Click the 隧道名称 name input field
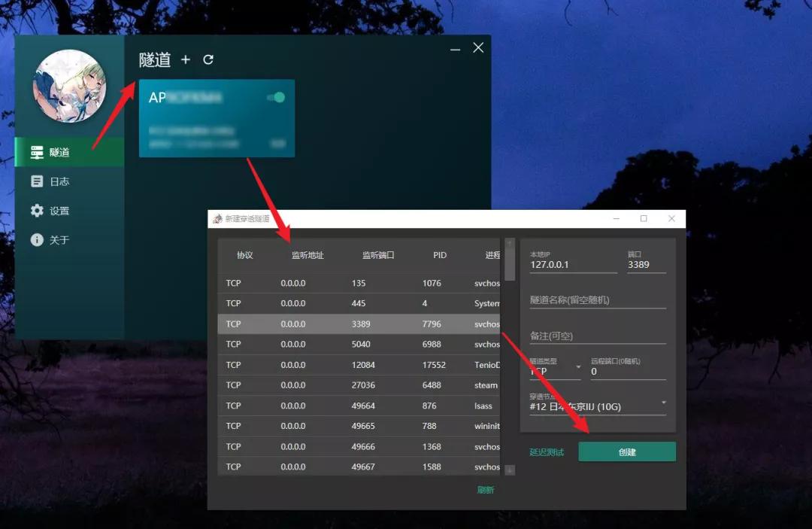 598,300
